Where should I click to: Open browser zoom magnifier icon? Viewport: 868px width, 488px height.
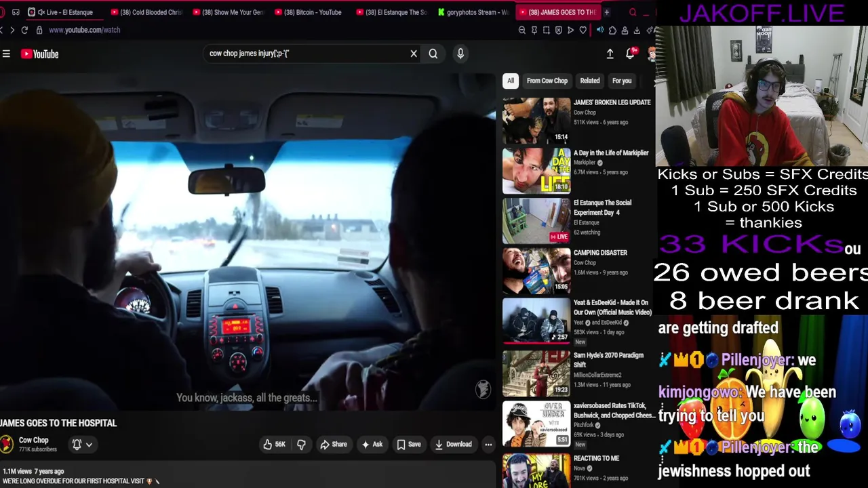pos(521,30)
